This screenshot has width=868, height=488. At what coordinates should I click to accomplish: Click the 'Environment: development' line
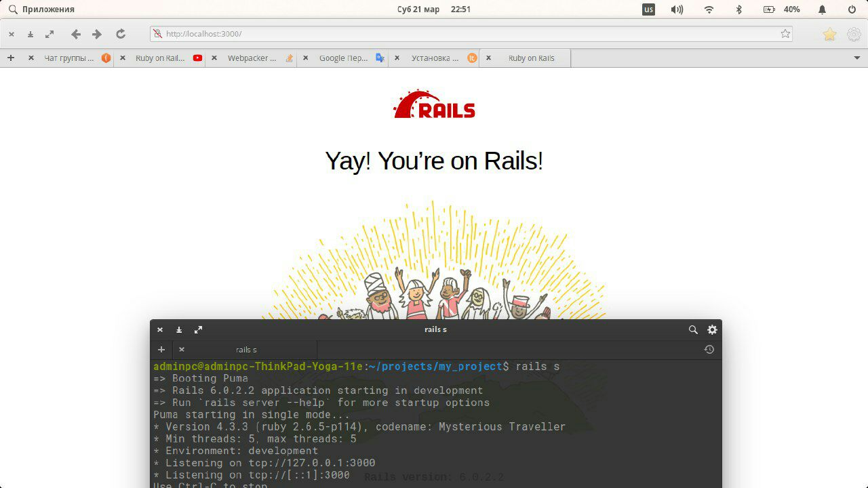click(x=235, y=451)
